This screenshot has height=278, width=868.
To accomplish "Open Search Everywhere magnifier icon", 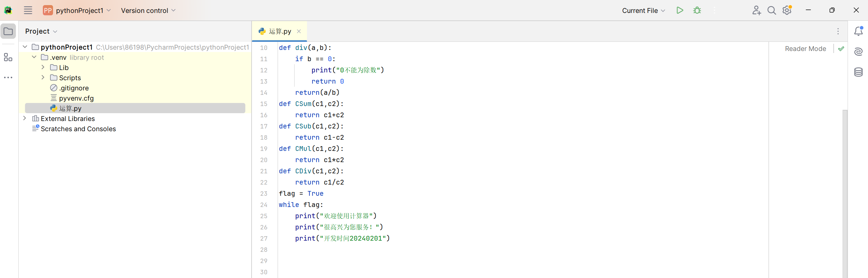I will pyautogui.click(x=771, y=11).
